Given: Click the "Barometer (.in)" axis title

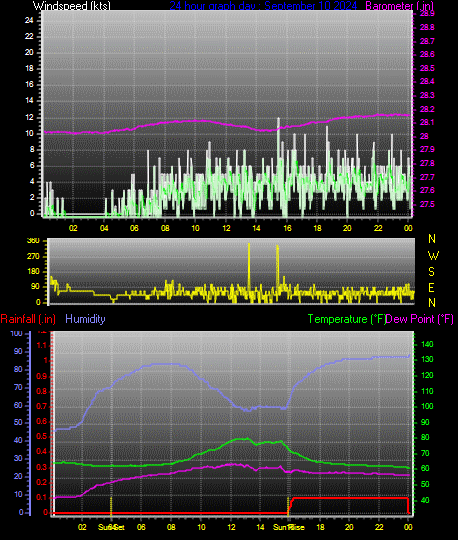Looking at the screenshot, I should click(x=399, y=6).
